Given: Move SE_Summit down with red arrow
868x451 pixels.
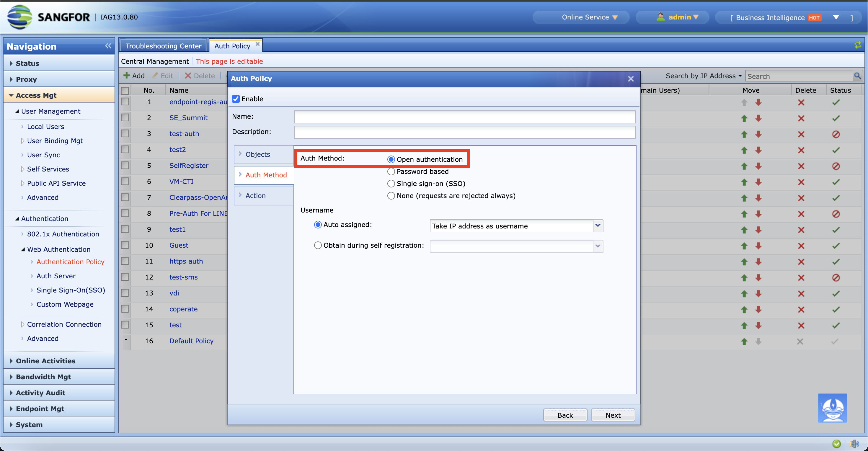Looking at the screenshot, I should click(x=758, y=118).
